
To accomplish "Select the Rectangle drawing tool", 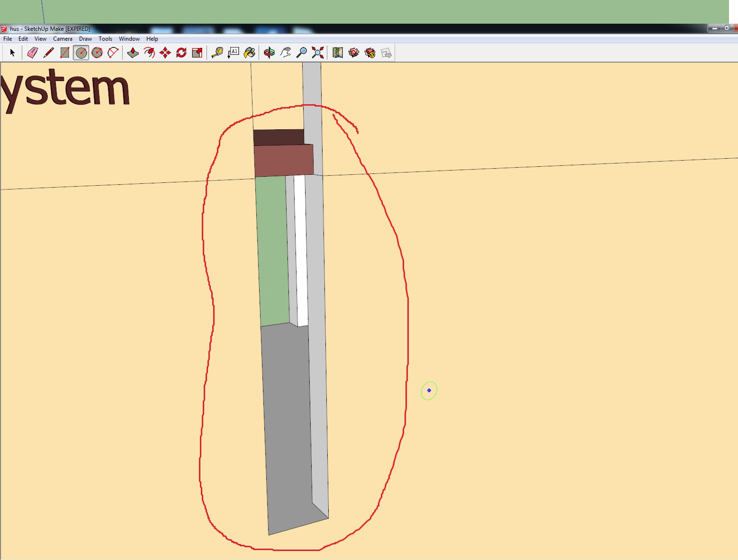I will 65,53.
